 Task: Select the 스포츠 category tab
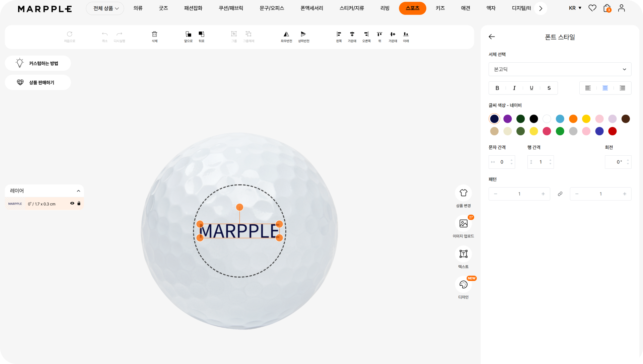(x=413, y=8)
